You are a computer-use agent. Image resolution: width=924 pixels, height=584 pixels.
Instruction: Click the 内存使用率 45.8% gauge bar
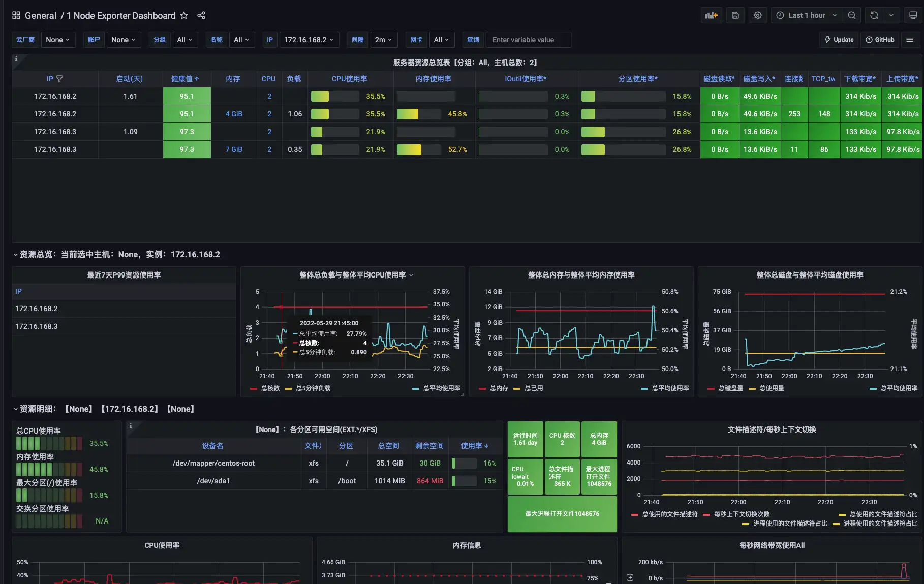pos(49,469)
